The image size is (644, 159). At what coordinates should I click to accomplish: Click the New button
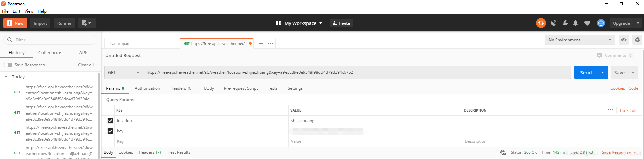click(x=15, y=23)
